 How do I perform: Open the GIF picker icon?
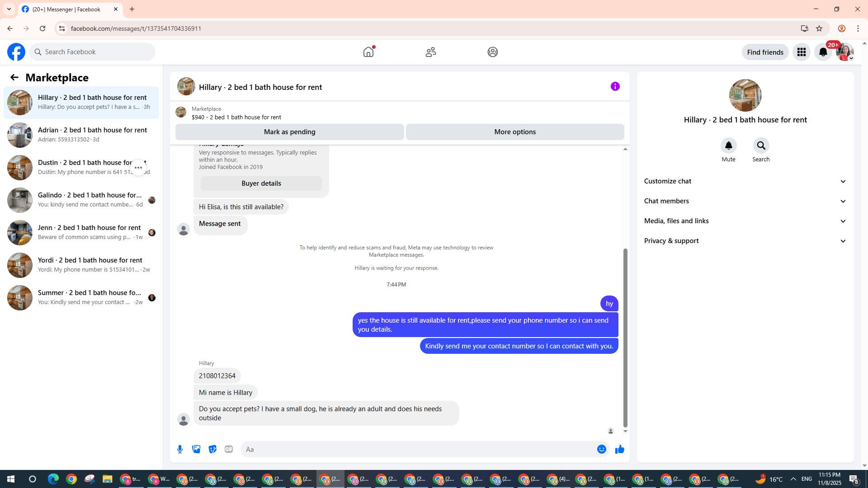click(229, 449)
